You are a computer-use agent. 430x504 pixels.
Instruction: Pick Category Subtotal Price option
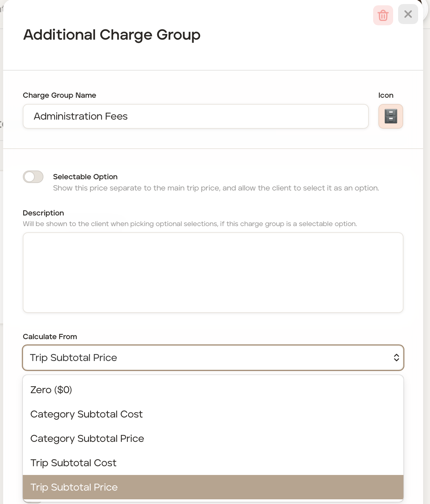click(87, 438)
